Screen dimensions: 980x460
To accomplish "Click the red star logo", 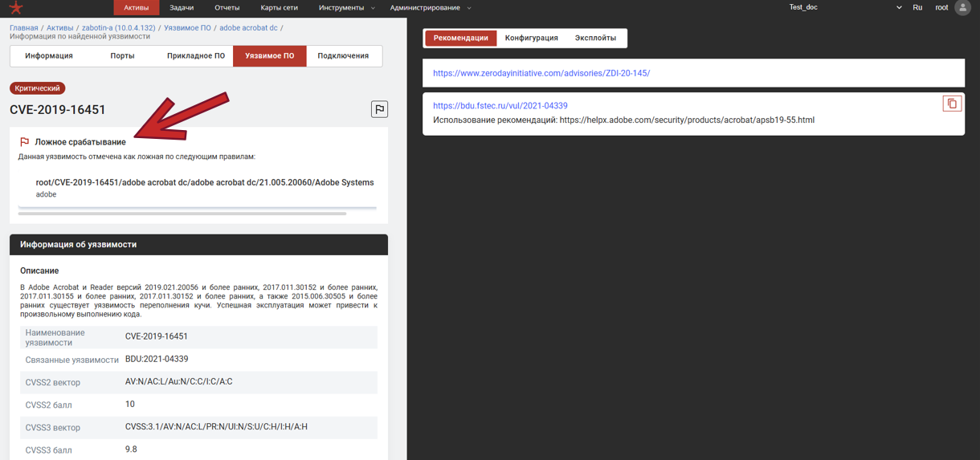I will [15, 8].
